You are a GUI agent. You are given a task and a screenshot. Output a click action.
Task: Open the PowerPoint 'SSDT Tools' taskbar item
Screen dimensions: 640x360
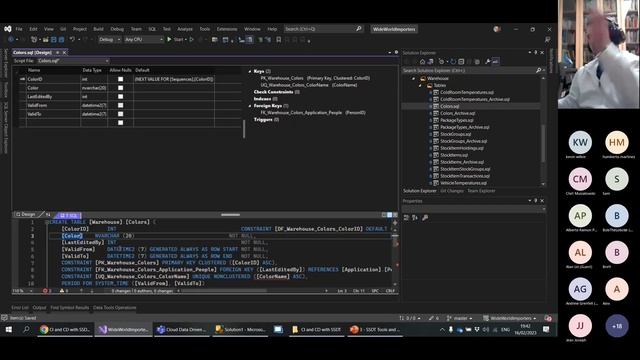pyautogui.click(x=376, y=329)
